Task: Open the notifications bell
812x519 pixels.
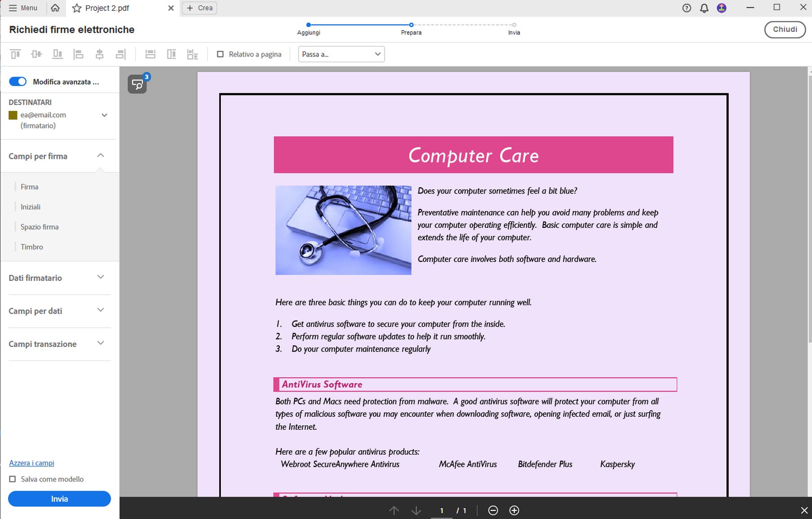Action: pyautogui.click(x=704, y=8)
